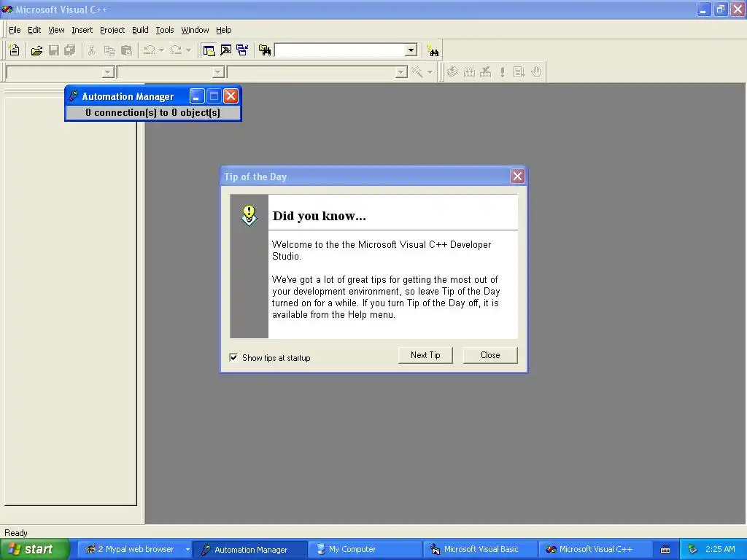747x560 pixels.
Task: Switch to Microsoft Visual C++ taskbar button
Action: click(595, 550)
